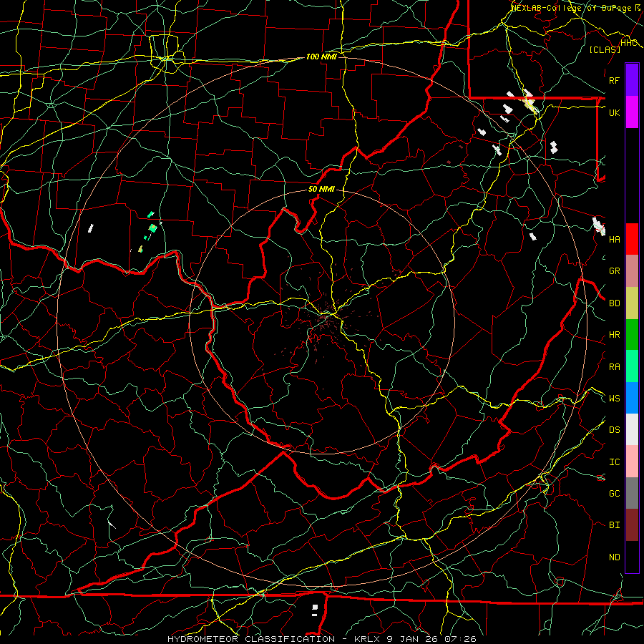Viewport: 644px width, 644px height.
Task: Click the RF legend label text
Action: tap(614, 80)
